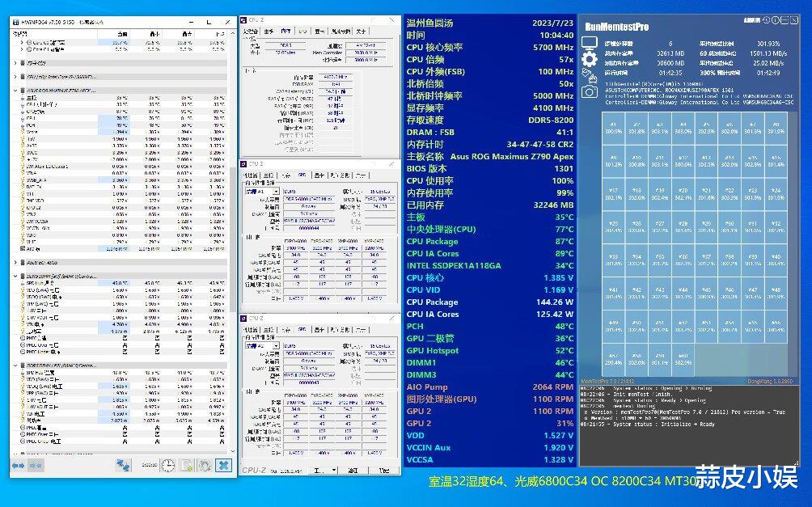Collapse the ASUS ROG MAXIMUS Z790 sensor group
The width and height of the screenshot is (812, 507).
click(15, 90)
